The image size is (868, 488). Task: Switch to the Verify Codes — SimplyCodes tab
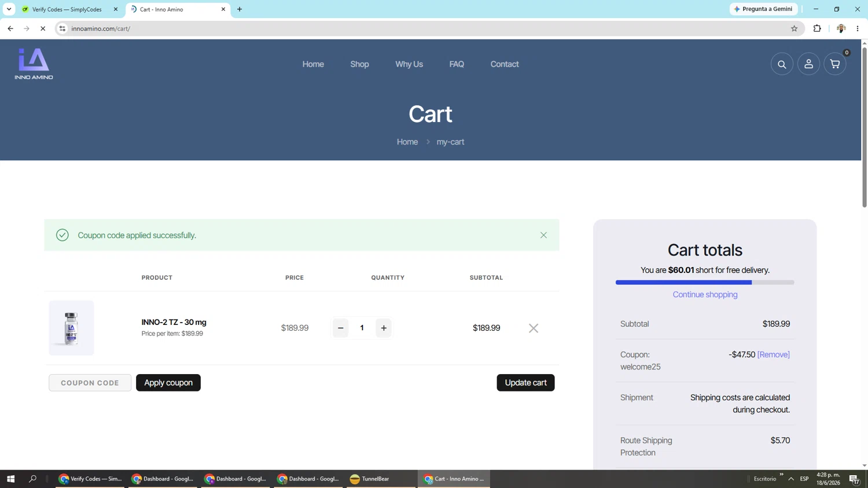[x=67, y=9]
